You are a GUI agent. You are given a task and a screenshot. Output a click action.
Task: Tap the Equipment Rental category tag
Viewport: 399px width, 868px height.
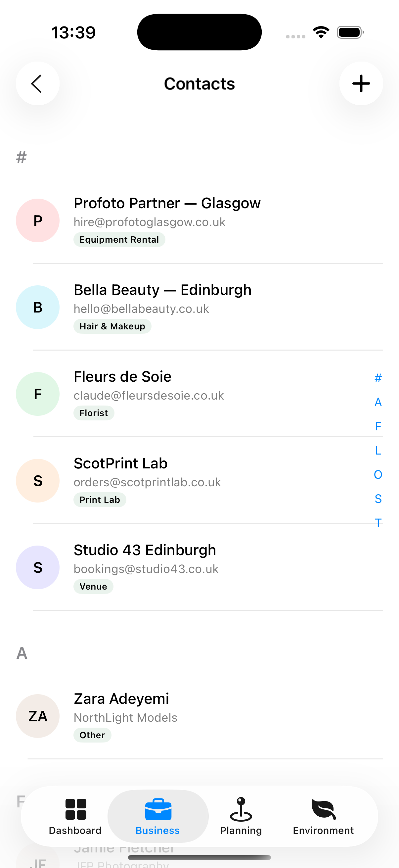119,240
